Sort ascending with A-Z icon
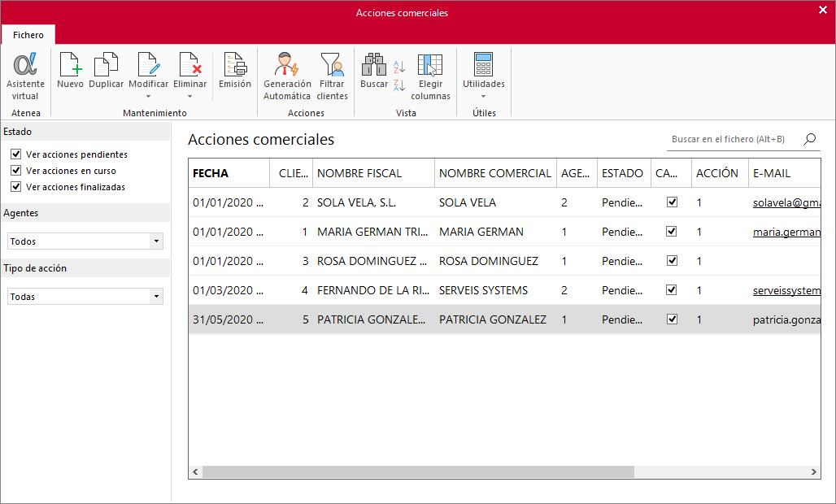The image size is (836, 504). [399, 67]
